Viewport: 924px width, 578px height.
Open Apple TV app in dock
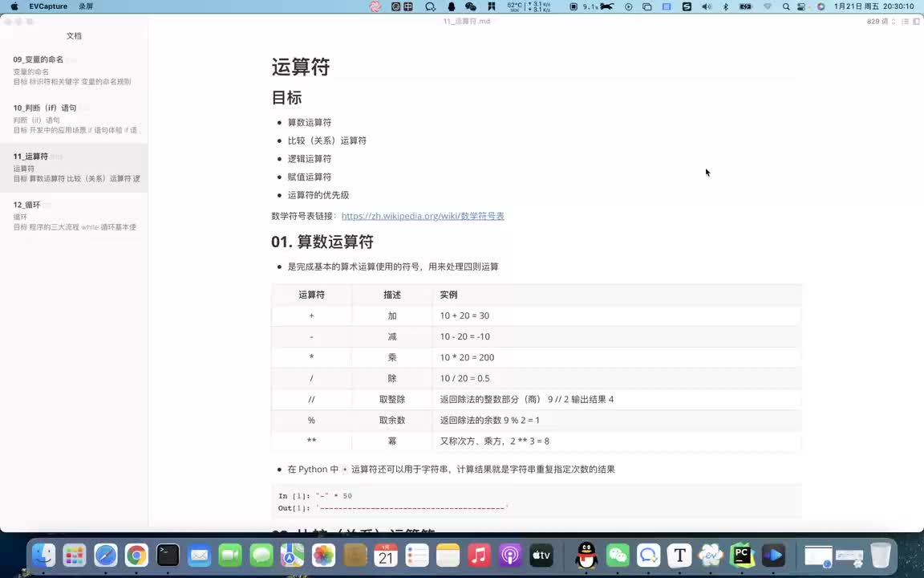[x=541, y=555]
